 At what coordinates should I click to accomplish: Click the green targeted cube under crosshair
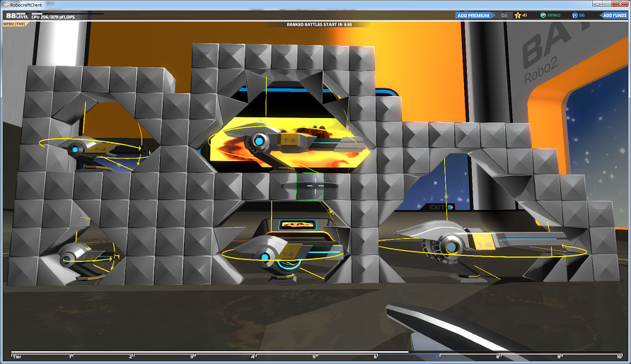310,186
